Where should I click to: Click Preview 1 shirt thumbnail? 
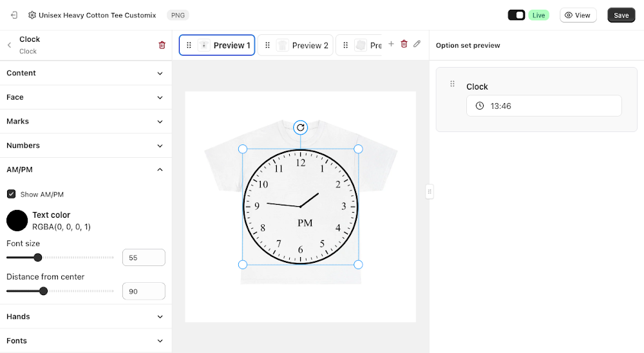[x=204, y=45]
